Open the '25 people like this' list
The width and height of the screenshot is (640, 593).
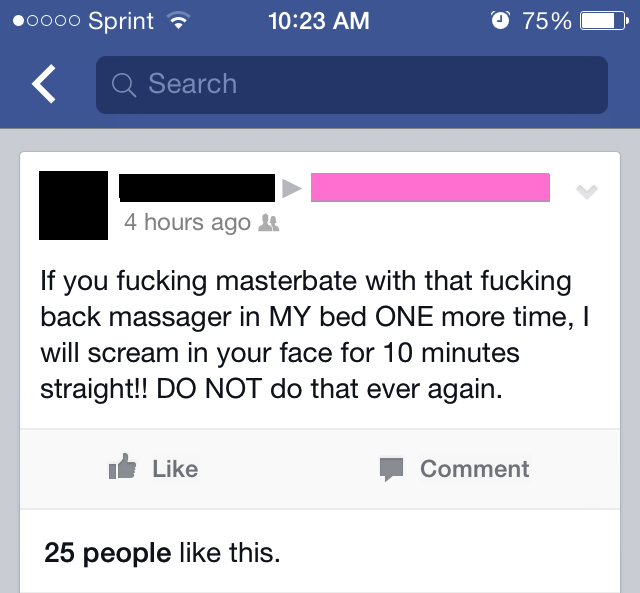[162, 553]
